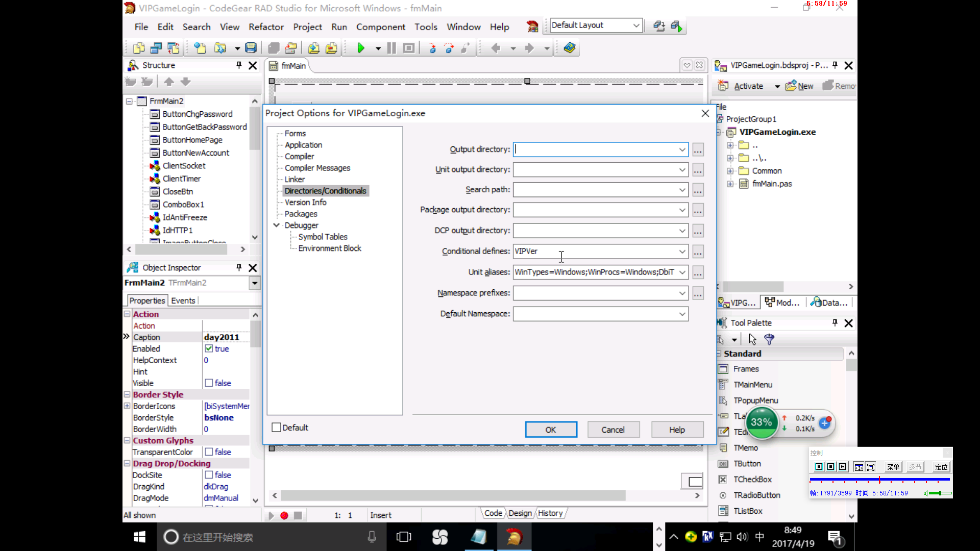Open the Unit output directory dropdown
This screenshot has width=980, height=551.
pyautogui.click(x=682, y=169)
